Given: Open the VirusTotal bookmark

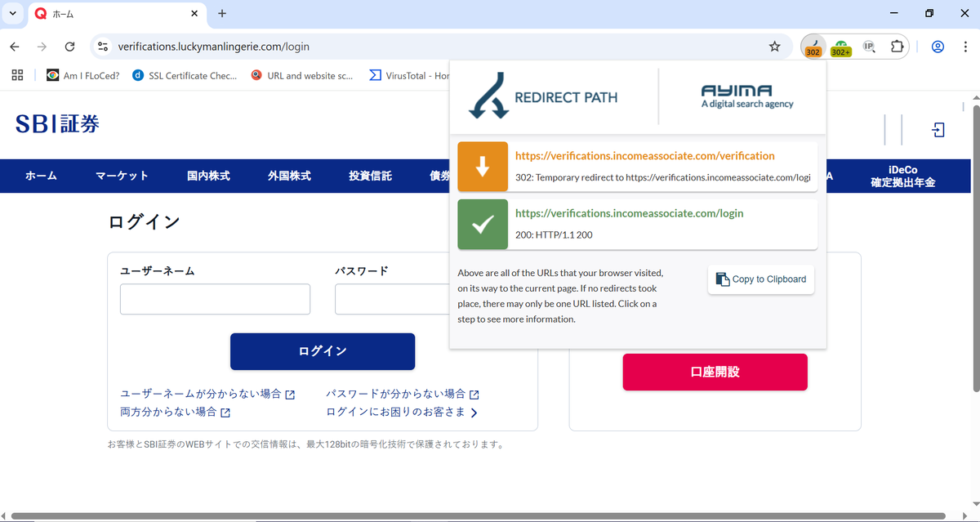Looking at the screenshot, I should click(409, 75).
